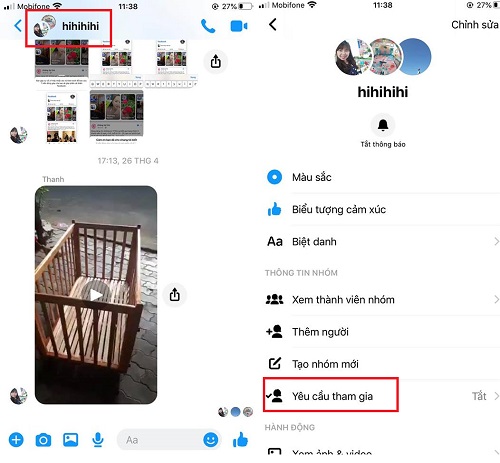The height and width of the screenshot is (463, 500).
Task: Open the plus more-actions menu
Action: (x=16, y=440)
